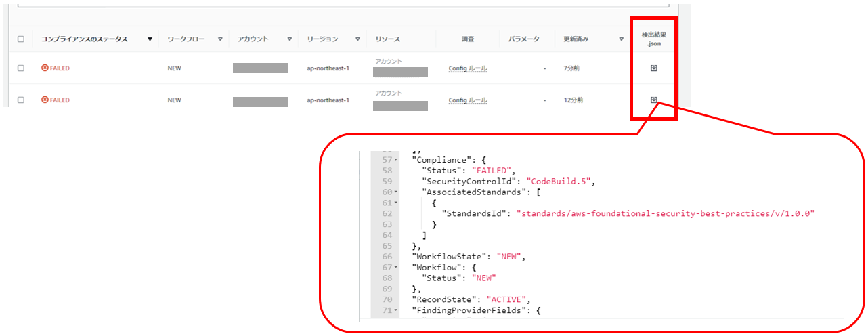Open ワークフロー column sort arrow

coord(220,39)
